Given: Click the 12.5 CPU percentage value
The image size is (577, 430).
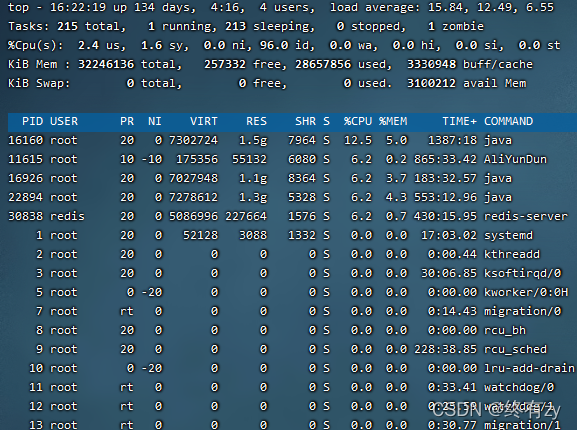Looking at the screenshot, I should (x=358, y=141).
